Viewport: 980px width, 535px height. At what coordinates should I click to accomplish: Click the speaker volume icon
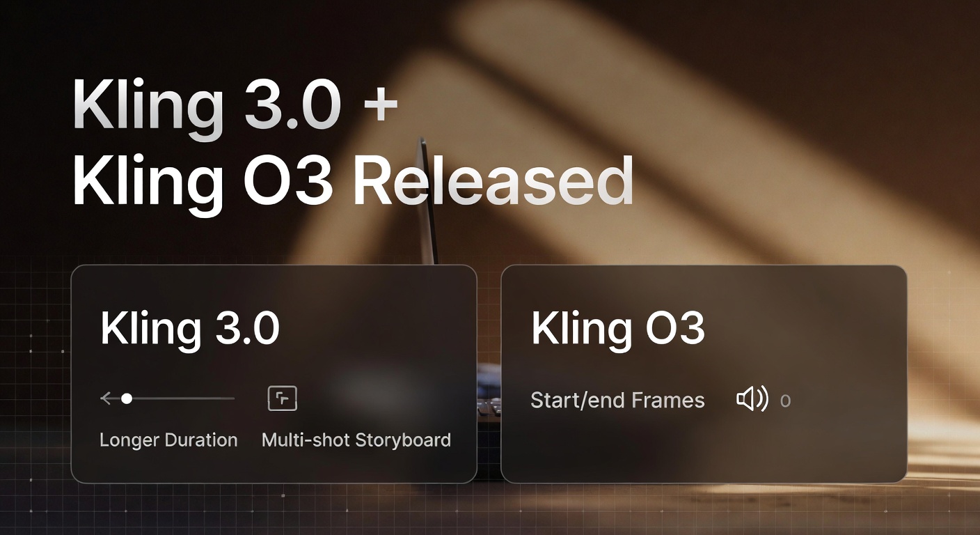(x=752, y=399)
